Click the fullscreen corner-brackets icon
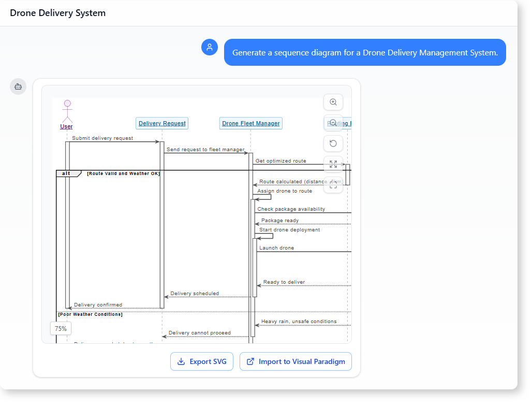 (x=333, y=184)
